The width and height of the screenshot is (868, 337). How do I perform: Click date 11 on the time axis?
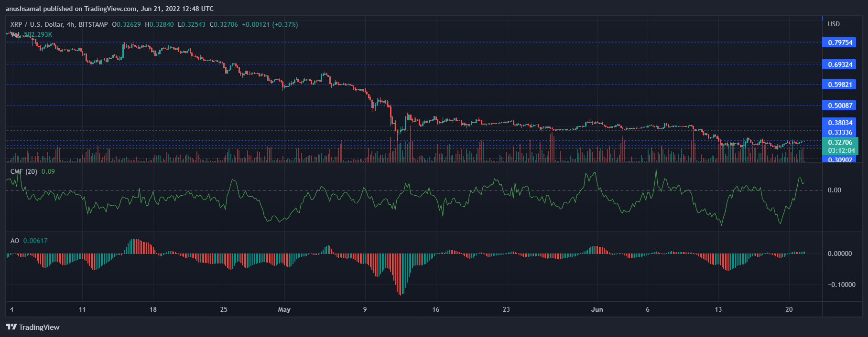(x=82, y=309)
